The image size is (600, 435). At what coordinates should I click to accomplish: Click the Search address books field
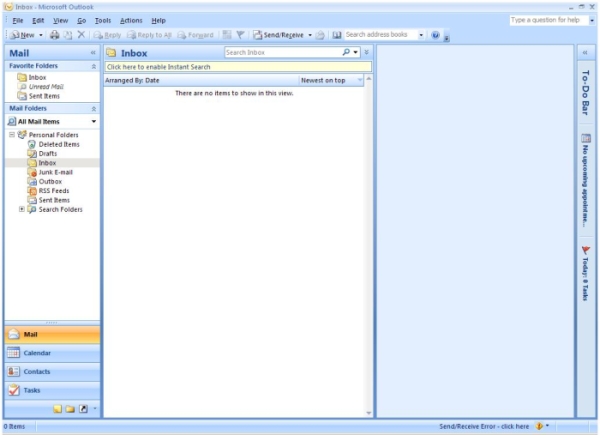tap(380, 35)
